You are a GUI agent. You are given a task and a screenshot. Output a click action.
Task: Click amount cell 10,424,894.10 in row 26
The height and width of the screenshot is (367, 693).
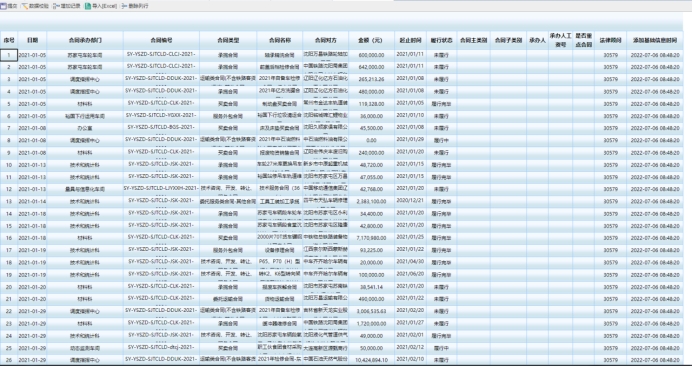[x=371, y=360]
